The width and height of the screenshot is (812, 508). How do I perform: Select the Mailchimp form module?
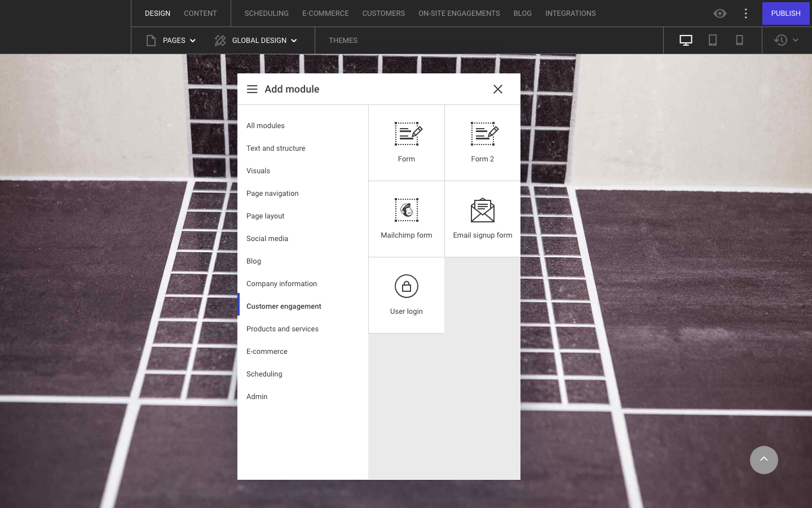click(406, 218)
